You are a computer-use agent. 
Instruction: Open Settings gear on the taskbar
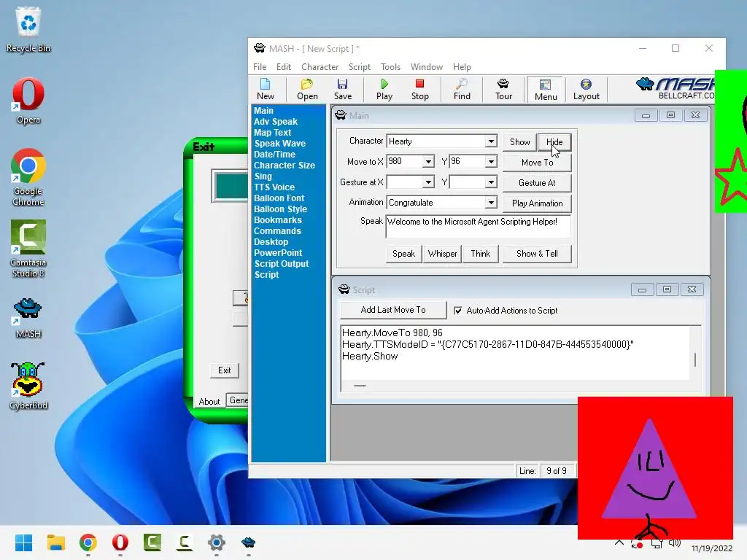click(x=216, y=542)
